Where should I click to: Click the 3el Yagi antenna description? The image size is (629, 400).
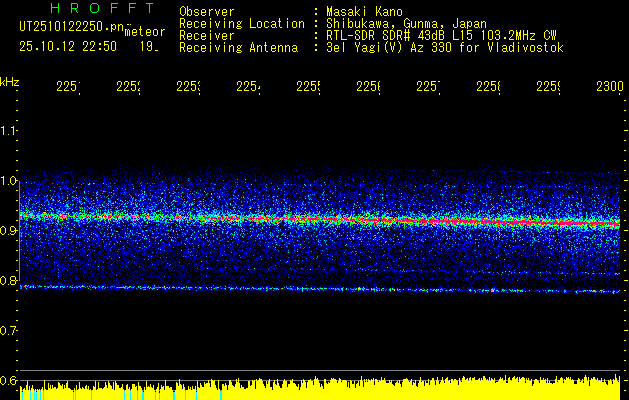click(445, 48)
